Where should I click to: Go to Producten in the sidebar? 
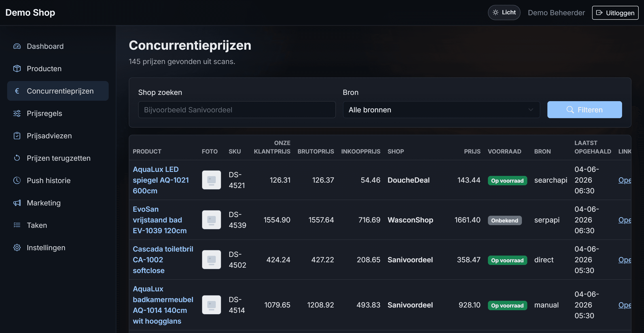[58, 68]
